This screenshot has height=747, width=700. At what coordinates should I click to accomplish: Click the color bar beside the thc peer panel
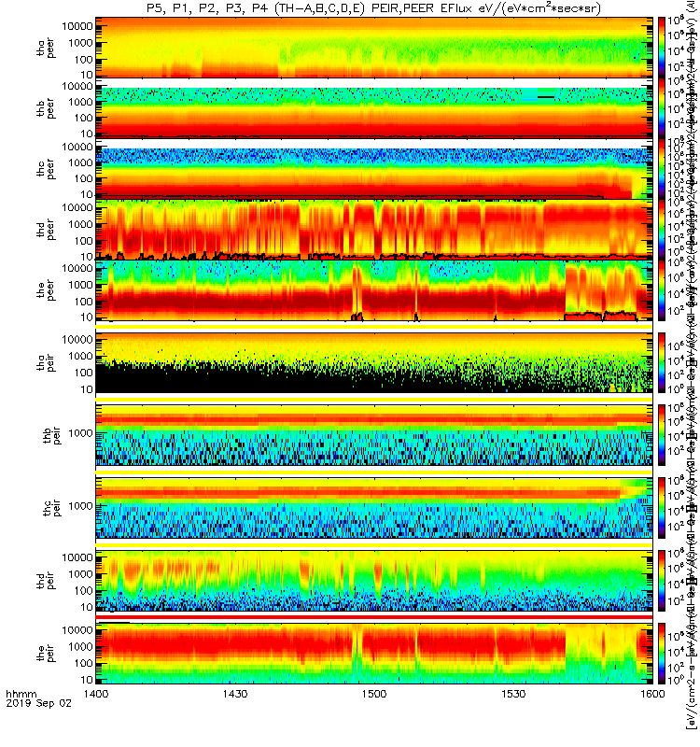pos(662,169)
